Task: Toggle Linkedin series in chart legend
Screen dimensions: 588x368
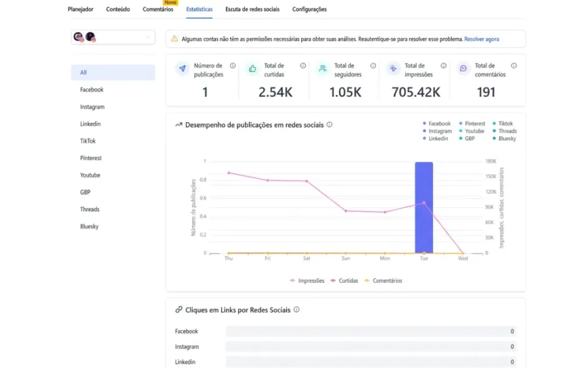Action: (x=435, y=138)
